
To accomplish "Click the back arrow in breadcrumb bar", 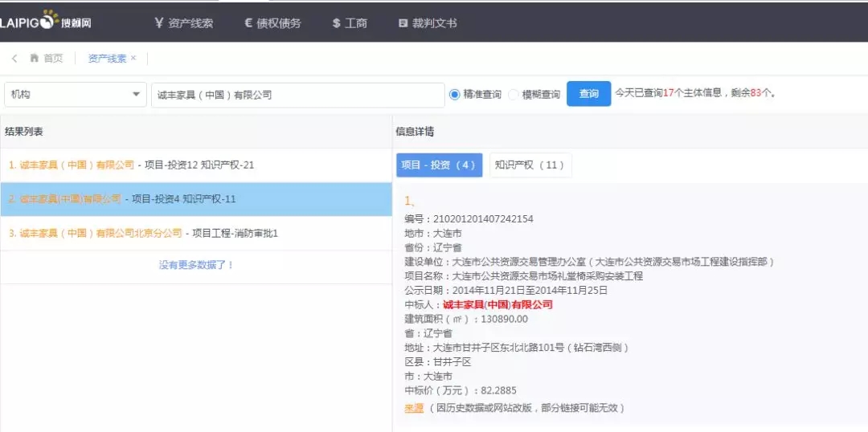I will point(14,58).
